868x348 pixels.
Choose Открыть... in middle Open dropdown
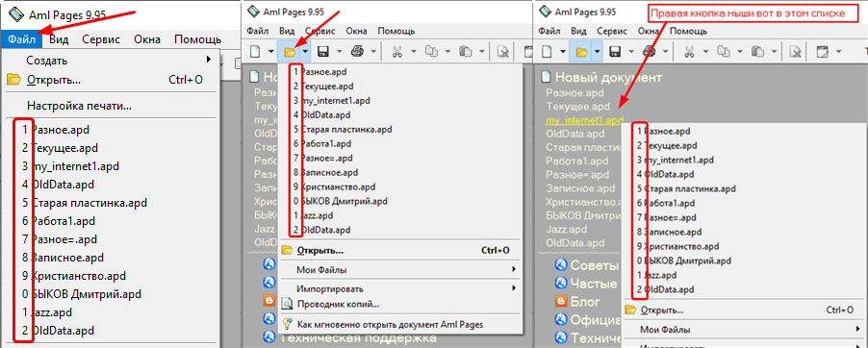[x=399, y=250]
